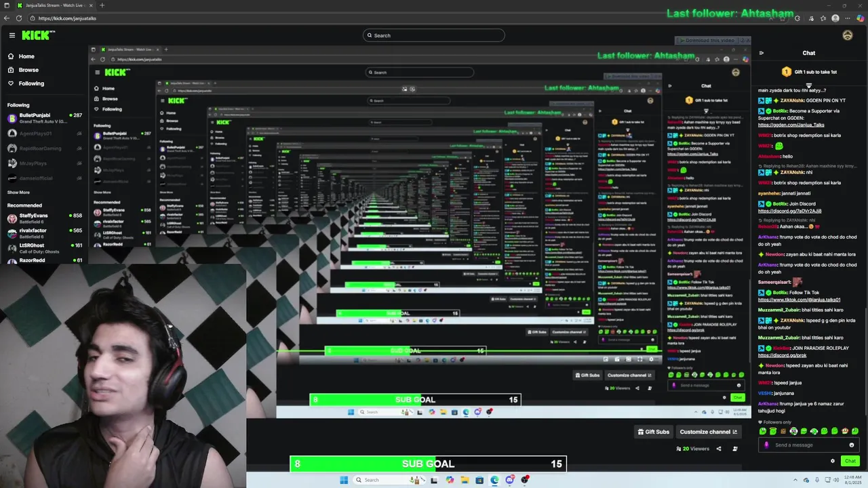Open BulletPunjabi channel in outermost Following list
This screenshot has width=868, height=488.
[44, 118]
